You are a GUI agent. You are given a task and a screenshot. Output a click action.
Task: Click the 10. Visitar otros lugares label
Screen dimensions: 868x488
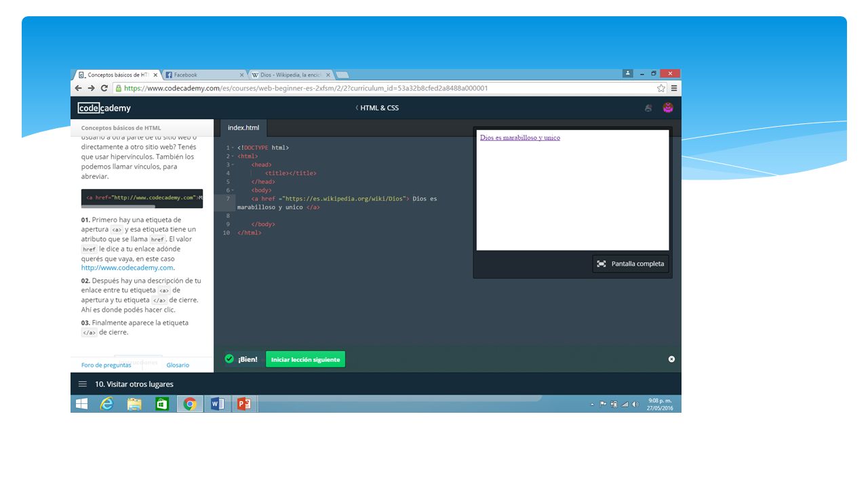[134, 384]
